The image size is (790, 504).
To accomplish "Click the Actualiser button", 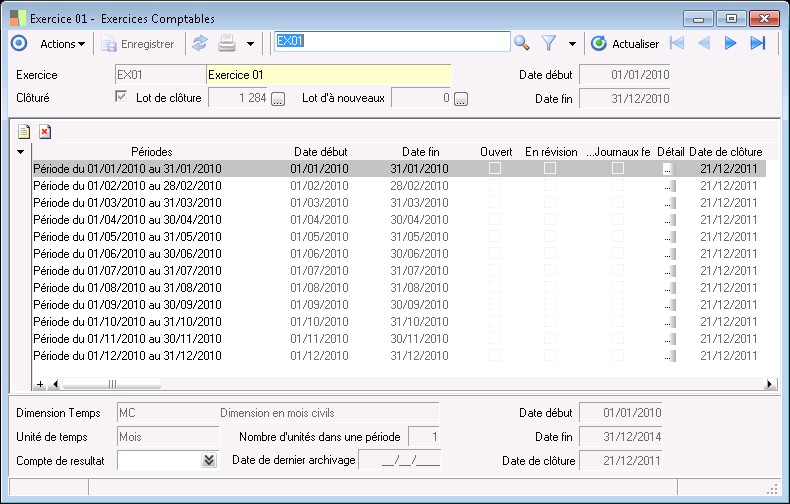I will (625, 43).
